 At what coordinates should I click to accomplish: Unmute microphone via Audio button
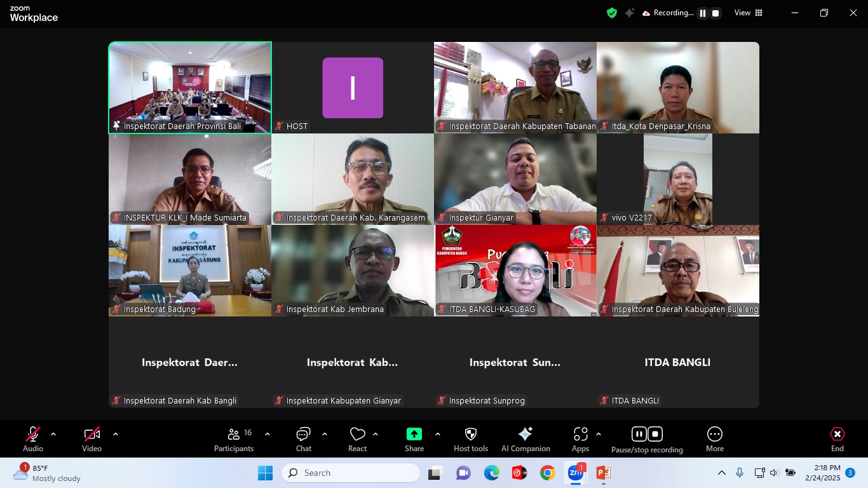(33, 440)
